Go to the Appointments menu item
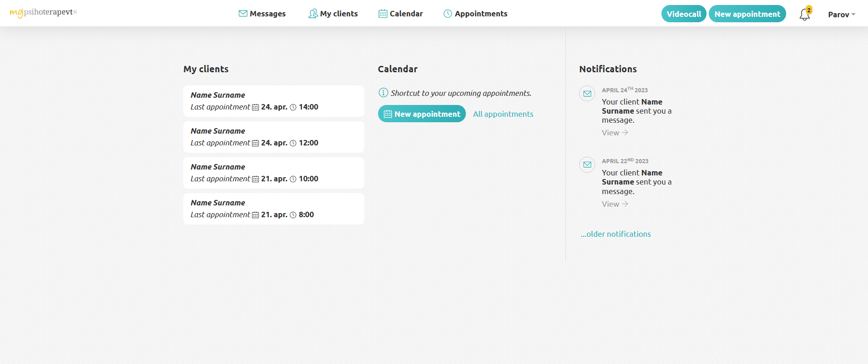The height and width of the screenshot is (364, 868). 481,14
